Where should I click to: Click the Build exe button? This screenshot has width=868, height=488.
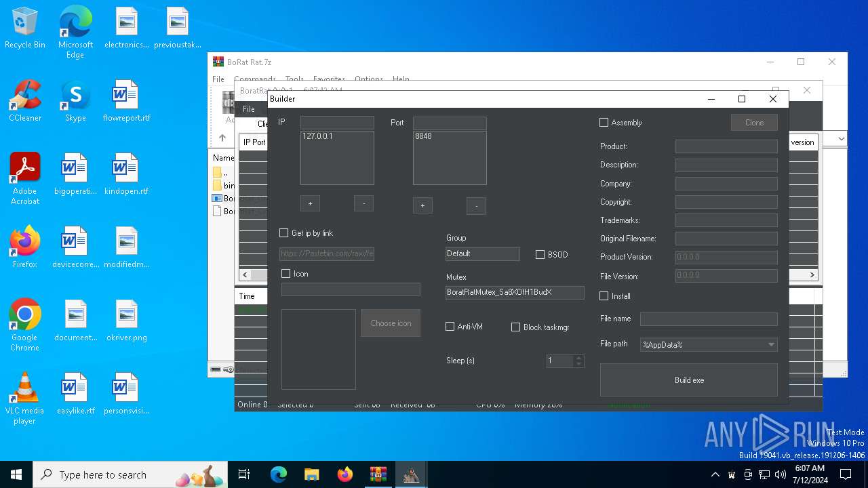pyautogui.click(x=689, y=380)
